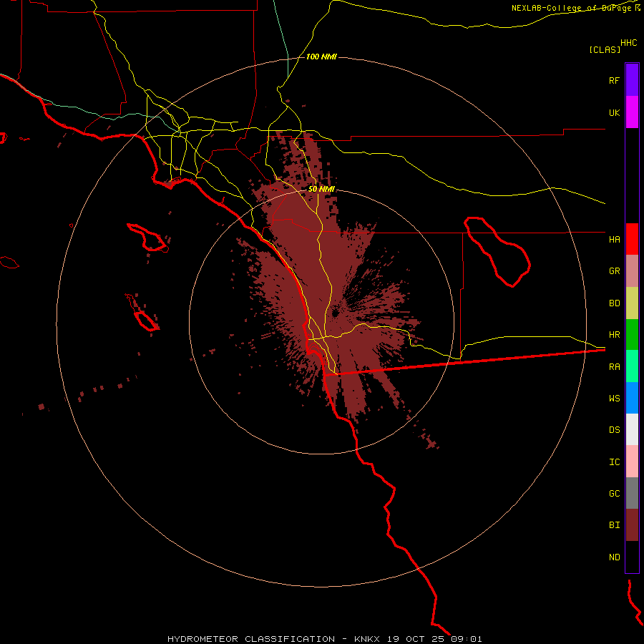
Task: Click the 'KNKX' radar site identifier
Action: coord(367,639)
